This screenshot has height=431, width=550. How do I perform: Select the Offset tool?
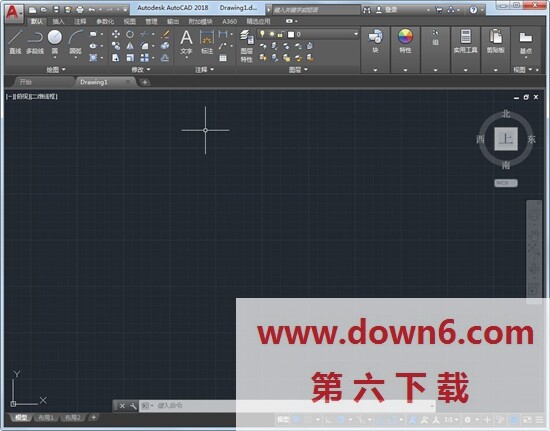(165, 58)
